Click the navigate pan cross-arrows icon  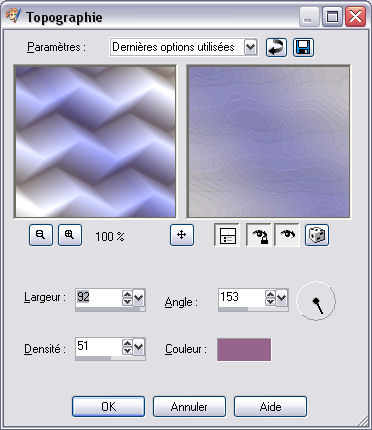[182, 235]
